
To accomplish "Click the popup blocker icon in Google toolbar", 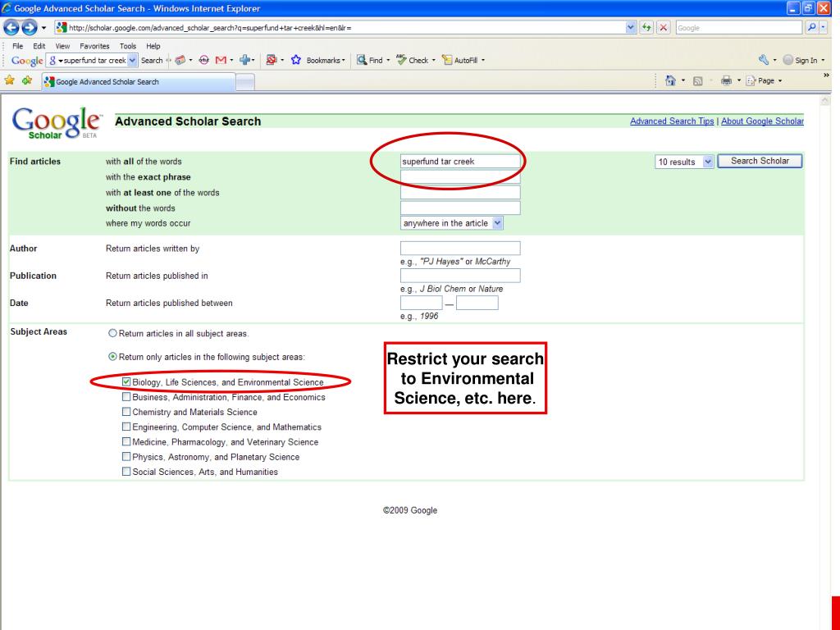I will coord(272,61).
